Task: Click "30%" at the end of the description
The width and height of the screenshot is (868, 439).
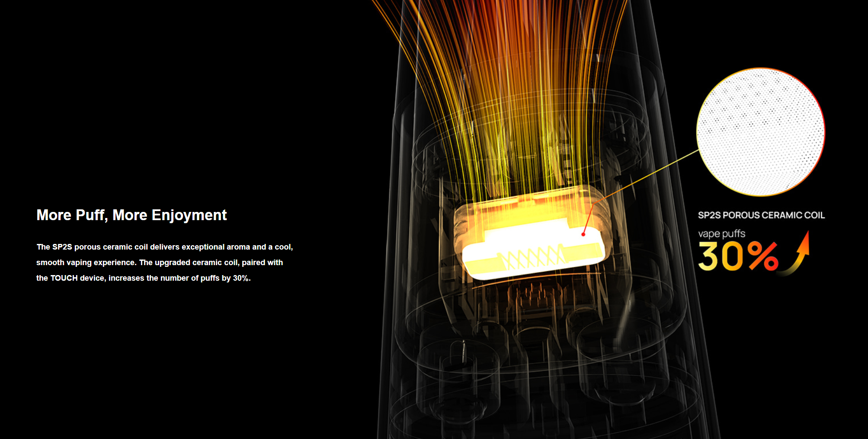Action: (x=241, y=278)
